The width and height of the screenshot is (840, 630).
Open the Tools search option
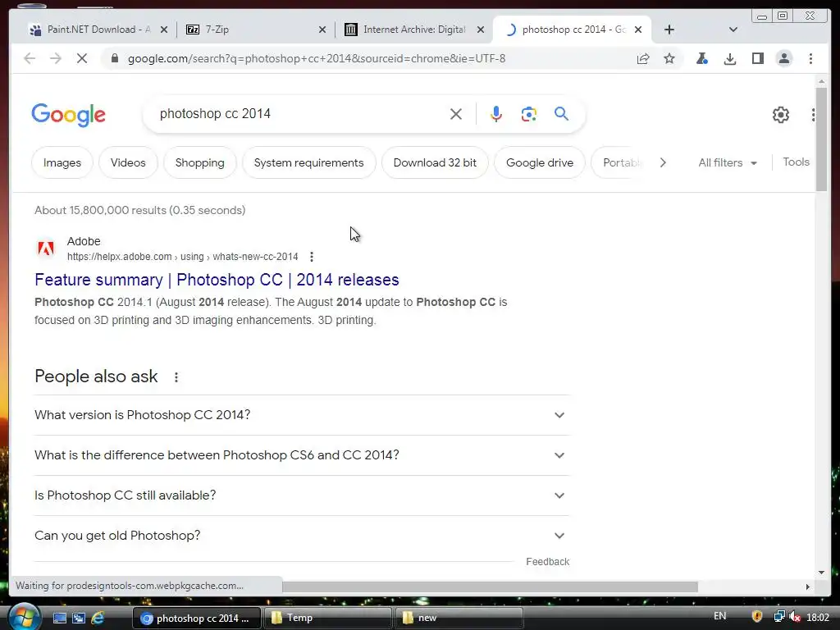click(x=796, y=162)
